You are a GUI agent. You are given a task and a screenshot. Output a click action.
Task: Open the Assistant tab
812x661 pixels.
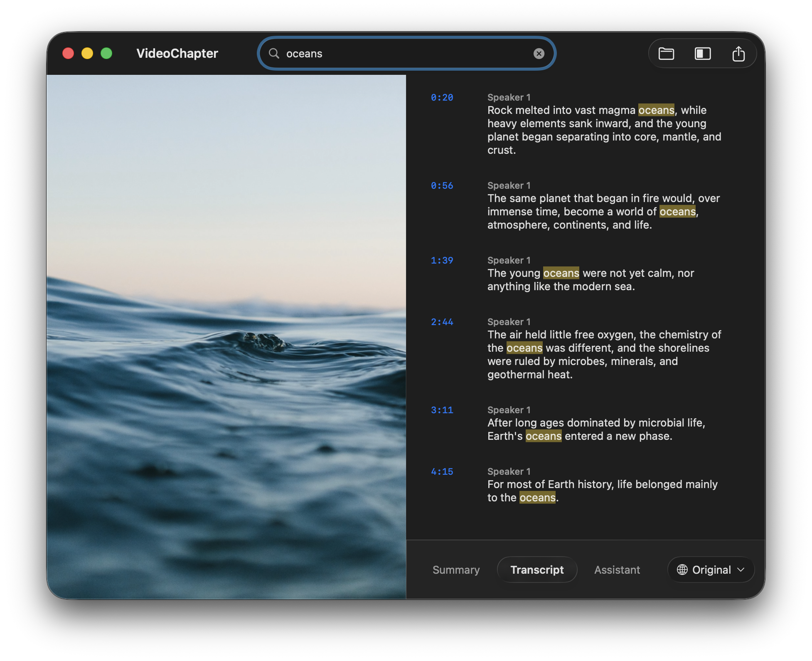(617, 570)
